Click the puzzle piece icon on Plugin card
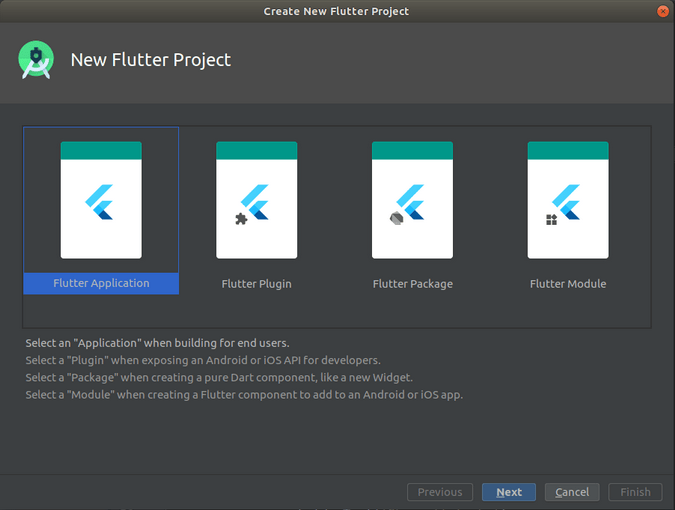This screenshot has width=675, height=510. tap(240, 219)
